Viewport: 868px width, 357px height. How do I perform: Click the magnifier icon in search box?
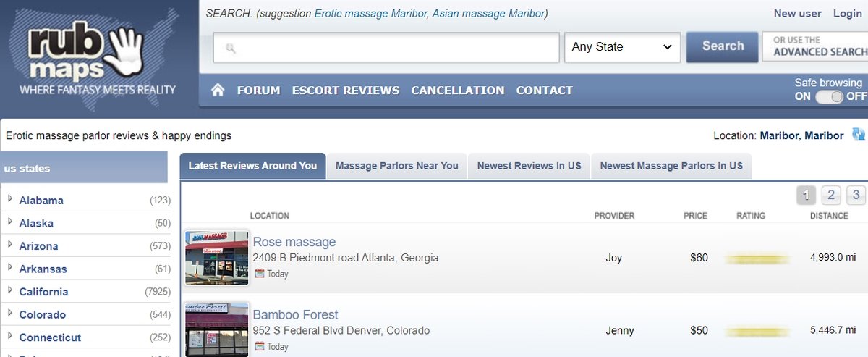(x=231, y=49)
